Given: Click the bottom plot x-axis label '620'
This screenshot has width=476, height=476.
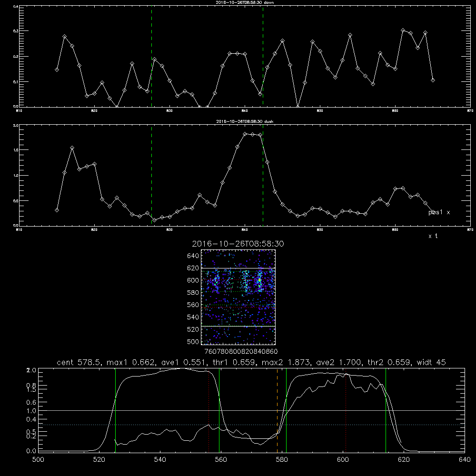Looking at the screenshot, I should tap(404, 460).
